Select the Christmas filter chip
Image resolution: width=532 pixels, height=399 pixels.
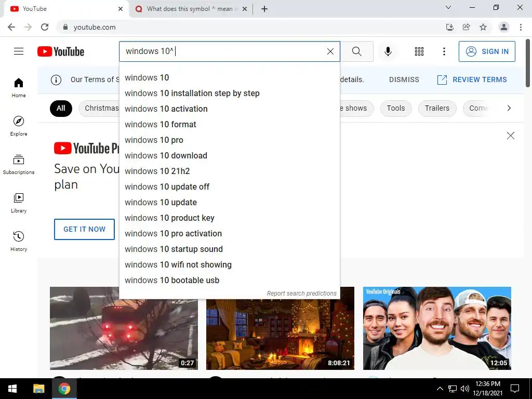point(99,108)
